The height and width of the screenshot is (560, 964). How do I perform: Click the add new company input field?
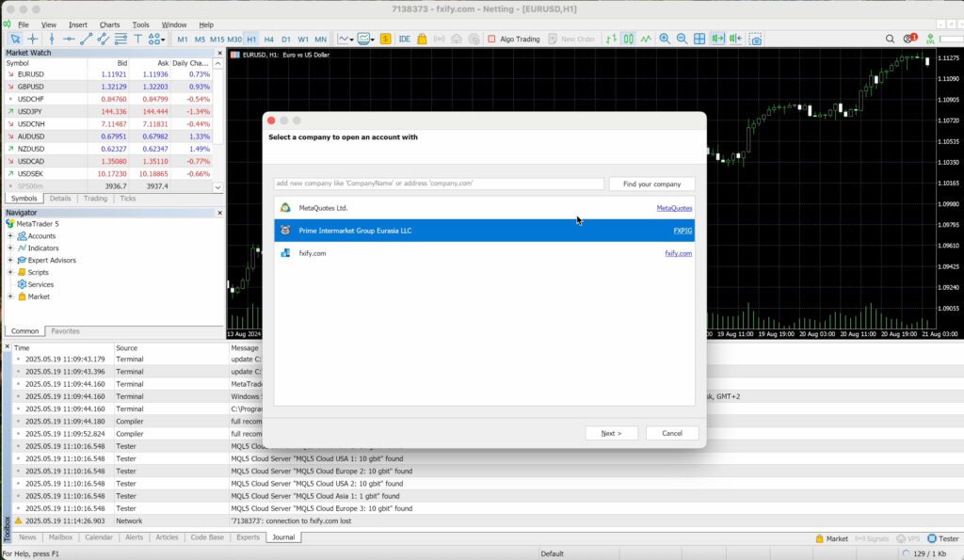(x=439, y=184)
